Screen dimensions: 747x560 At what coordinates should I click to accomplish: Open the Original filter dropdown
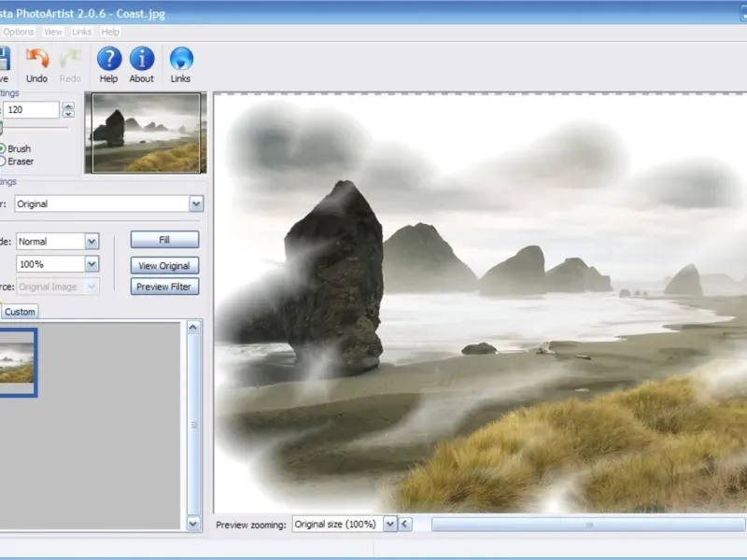click(195, 203)
